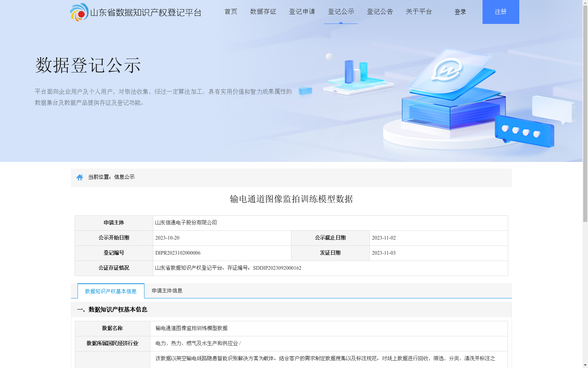Click the 登记编号 header cell
Viewport: 588px width, 368px height.
pos(114,253)
